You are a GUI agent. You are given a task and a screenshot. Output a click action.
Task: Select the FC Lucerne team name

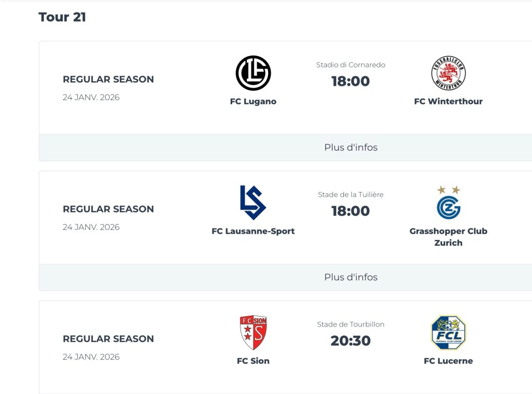448,361
